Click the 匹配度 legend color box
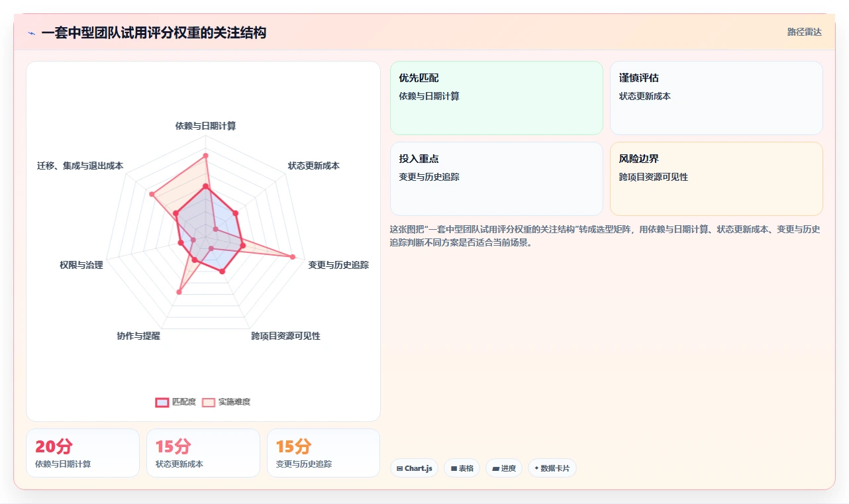The width and height of the screenshot is (849, 504). pyautogui.click(x=162, y=402)
